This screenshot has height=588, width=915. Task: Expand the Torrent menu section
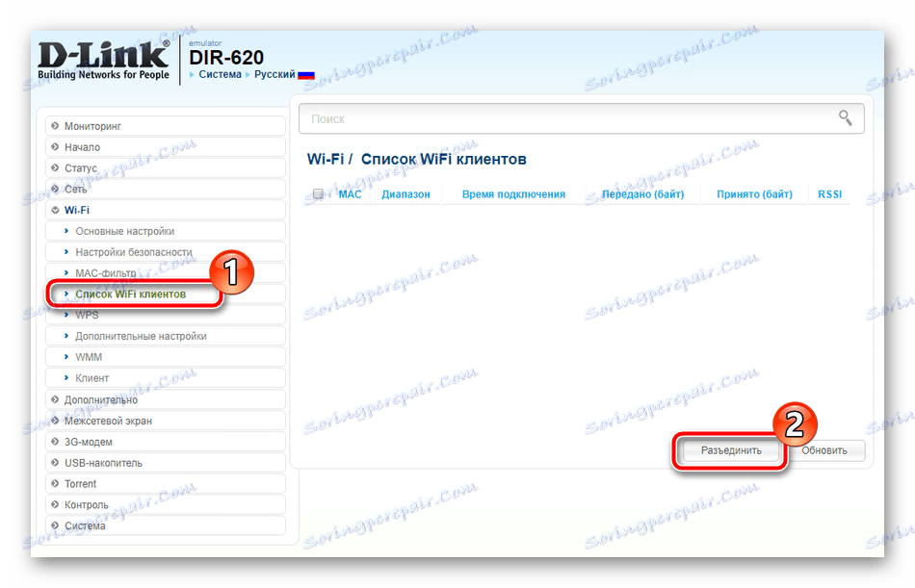tap(166, 483)
